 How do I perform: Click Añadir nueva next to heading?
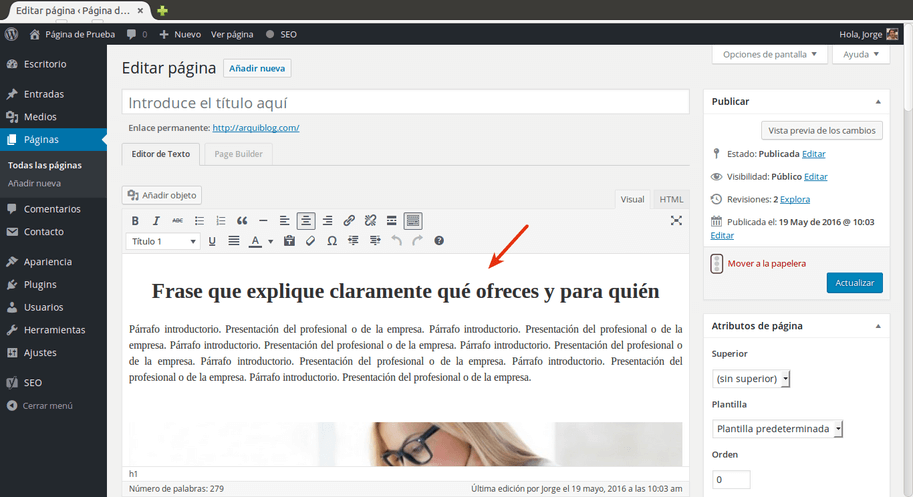(x=257, y=68)
